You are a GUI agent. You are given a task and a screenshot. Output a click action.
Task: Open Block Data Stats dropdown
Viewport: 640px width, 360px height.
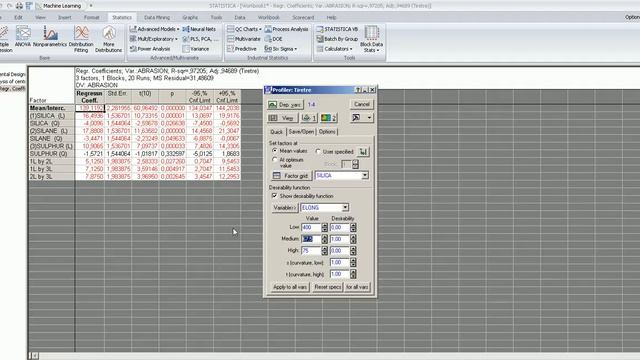coord(371,39)
